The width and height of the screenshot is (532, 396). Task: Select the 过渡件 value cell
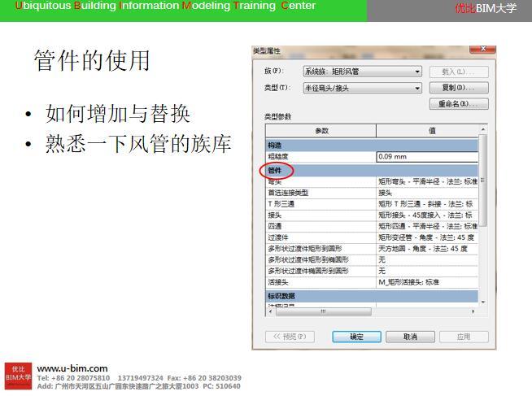tap(427, 237)
